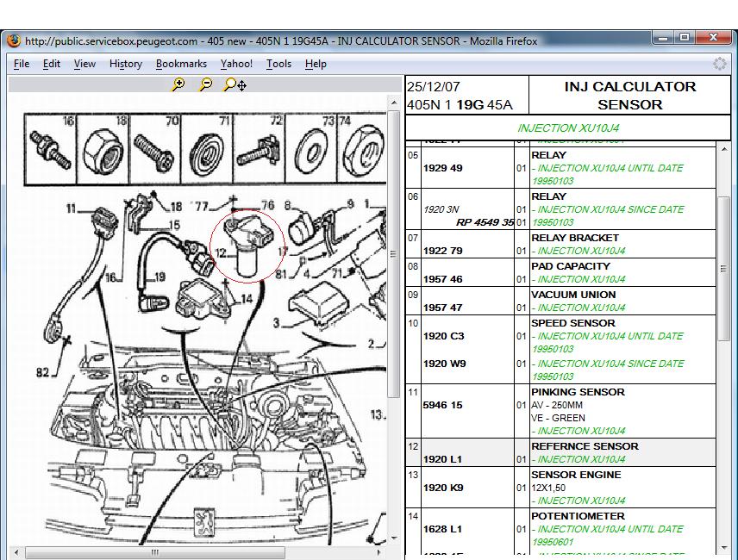Click parts list scroll up arrow
The width and height of the screenshot is (738, 560).
(724, 149)
